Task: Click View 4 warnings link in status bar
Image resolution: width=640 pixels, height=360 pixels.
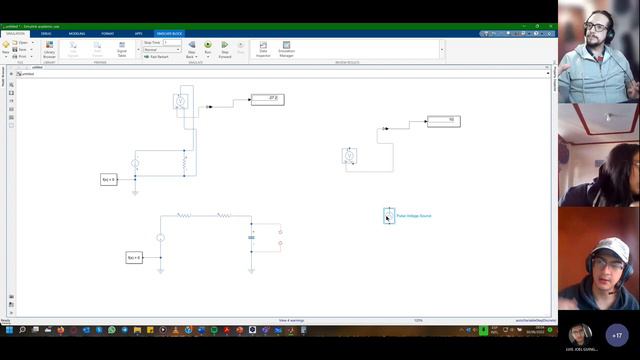Action: (291, 321)
